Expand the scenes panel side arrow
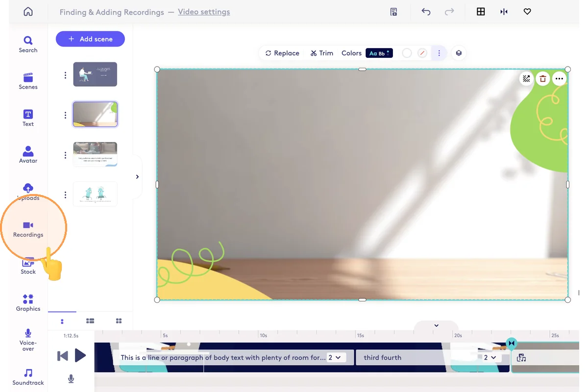 [137, 177]
